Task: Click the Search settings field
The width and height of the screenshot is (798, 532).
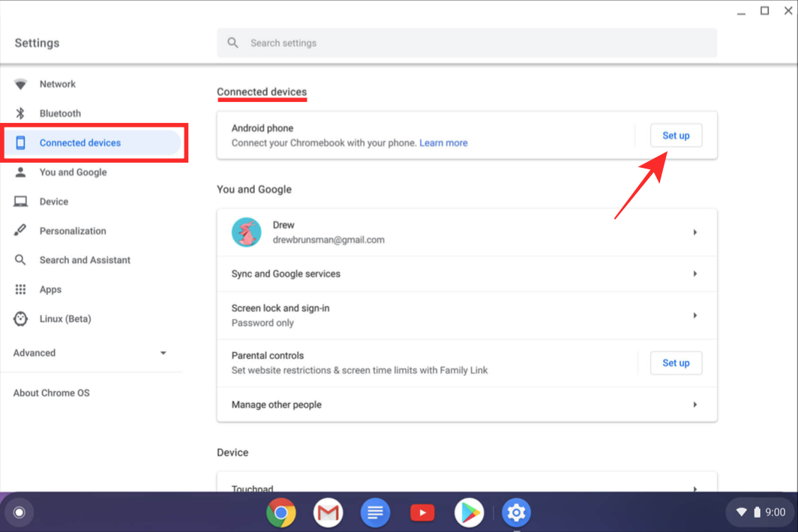Action: [466, 43]
